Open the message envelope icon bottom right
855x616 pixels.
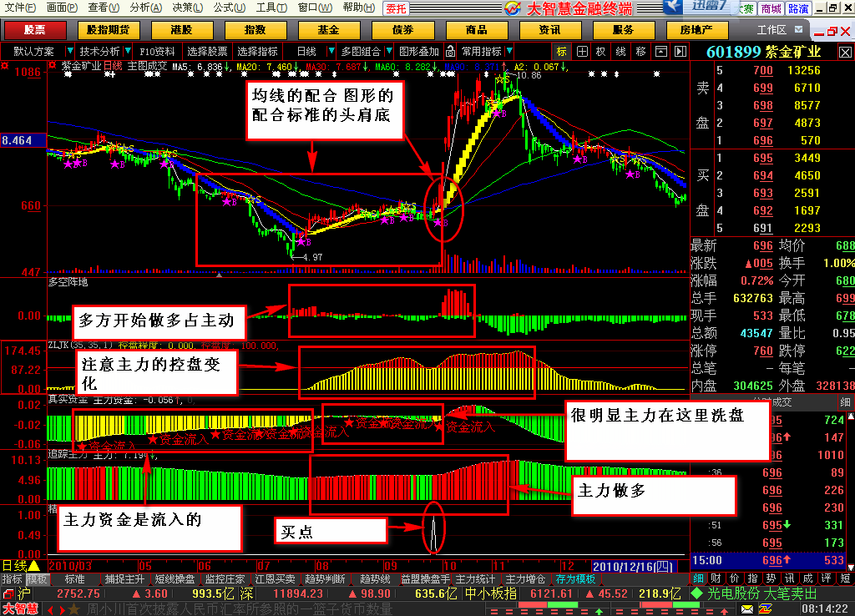[746, 609]
